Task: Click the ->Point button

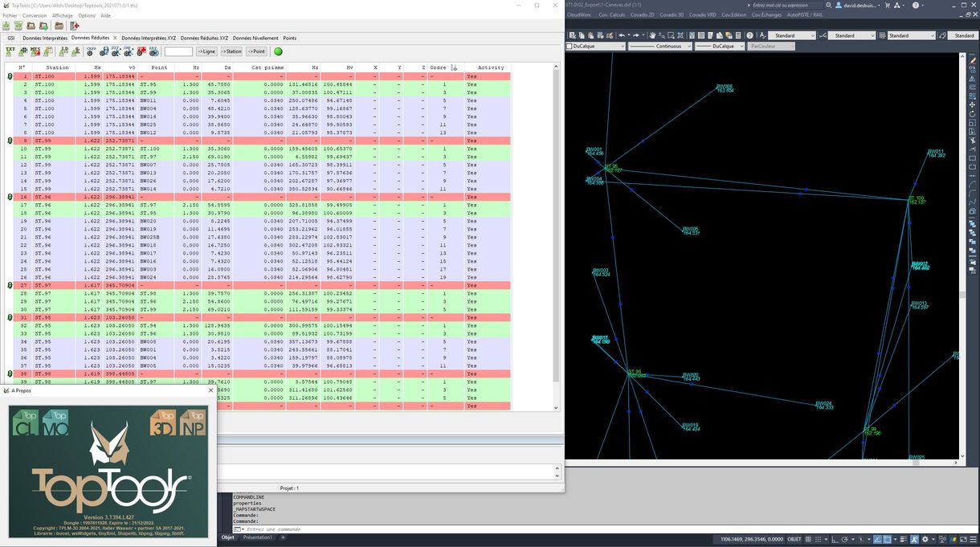Action: [256, 51]
